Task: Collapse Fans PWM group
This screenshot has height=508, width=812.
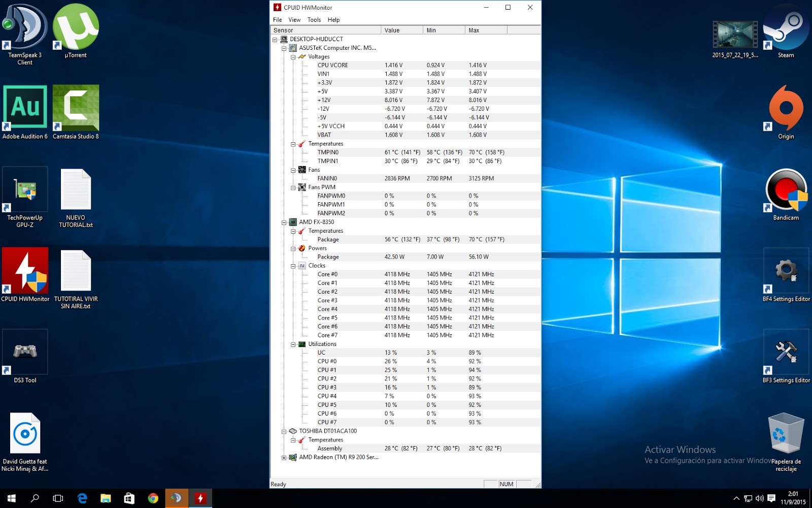Action: 293,187
